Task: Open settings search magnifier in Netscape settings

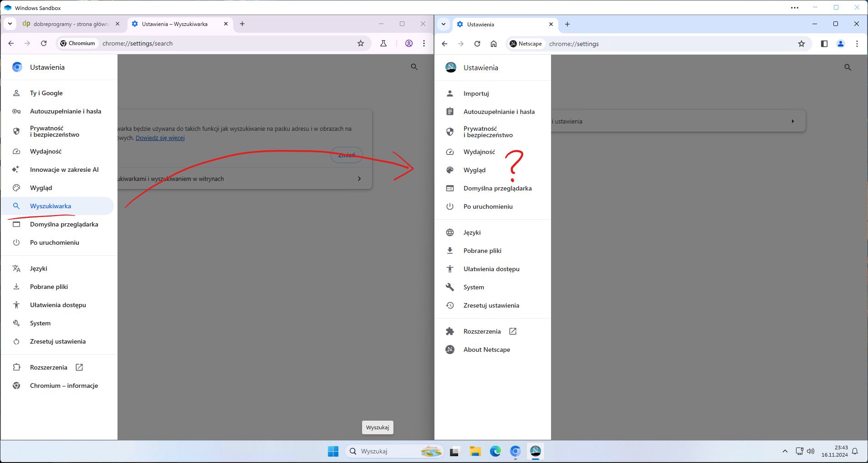Action: [x=848, y=67]
